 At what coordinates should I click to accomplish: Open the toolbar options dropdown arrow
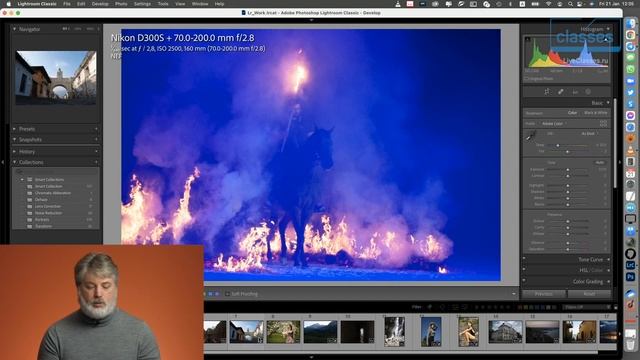(514, 294)
